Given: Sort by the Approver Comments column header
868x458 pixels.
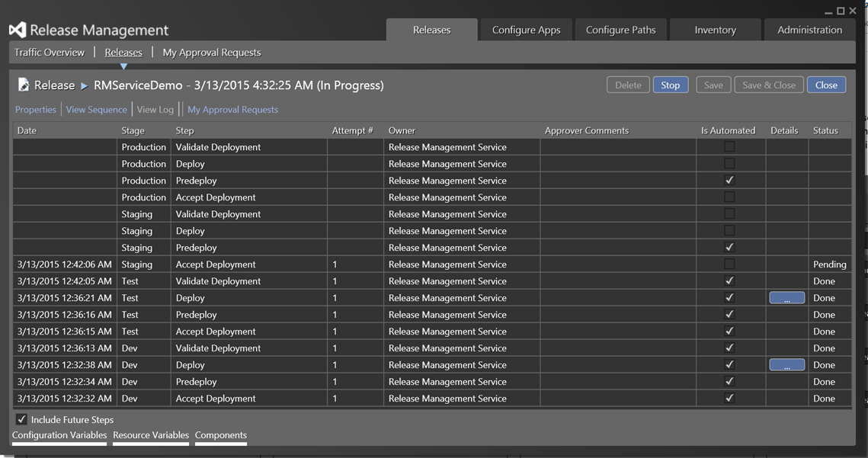Looking at the screenshot, I should (x=586, y=131).
